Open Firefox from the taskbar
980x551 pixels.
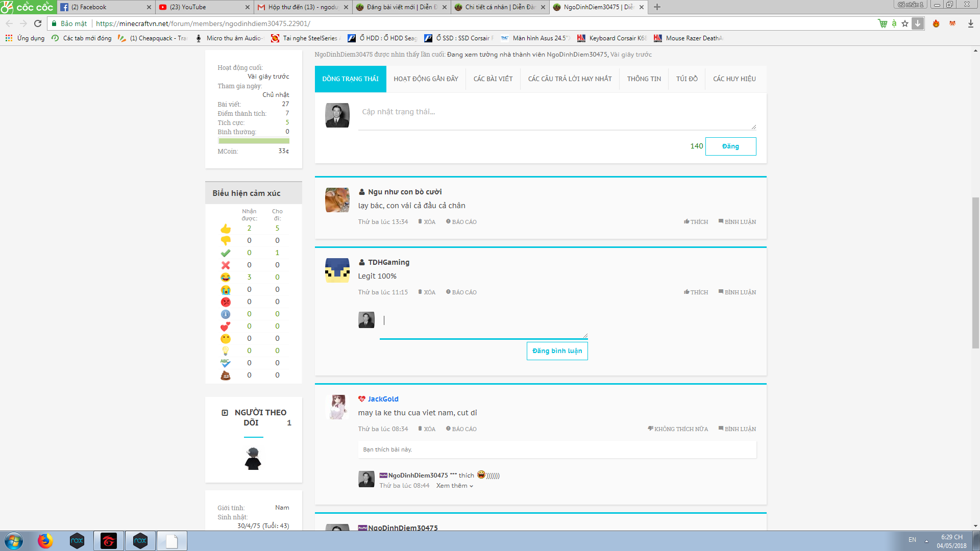45,541
